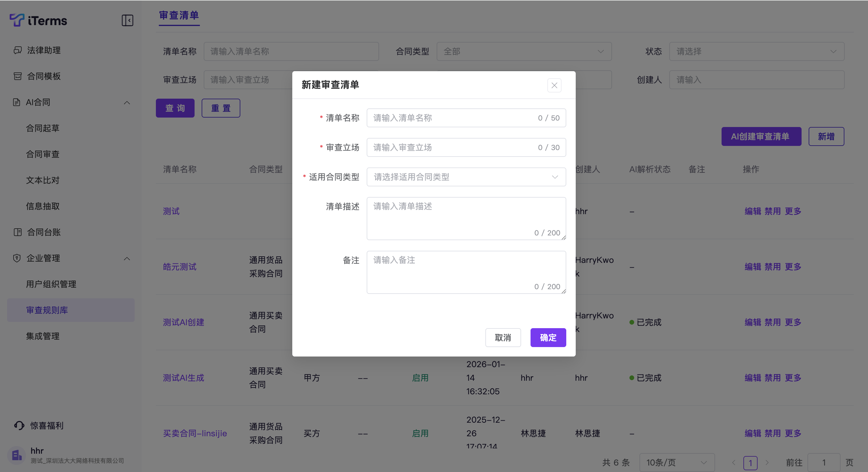Screen dimensions: 868x472
Task: Go to 合同审查 in the sidebar
Action: coord(43,154)
